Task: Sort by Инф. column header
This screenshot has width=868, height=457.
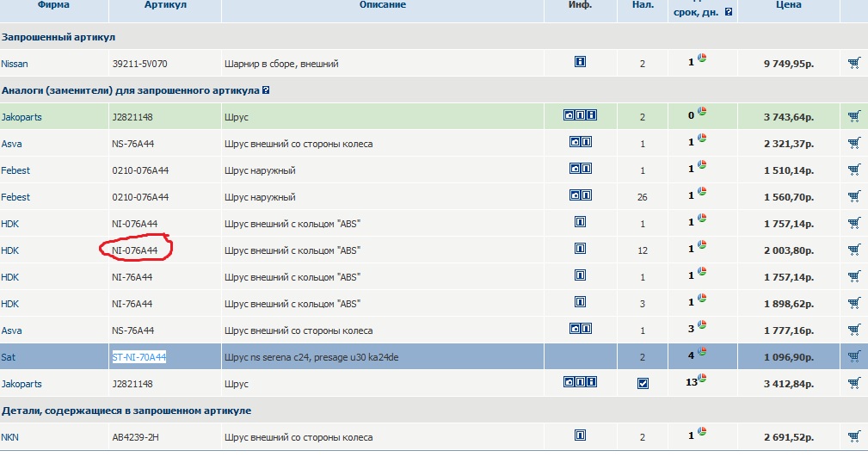Action: (x=580, y=5)
